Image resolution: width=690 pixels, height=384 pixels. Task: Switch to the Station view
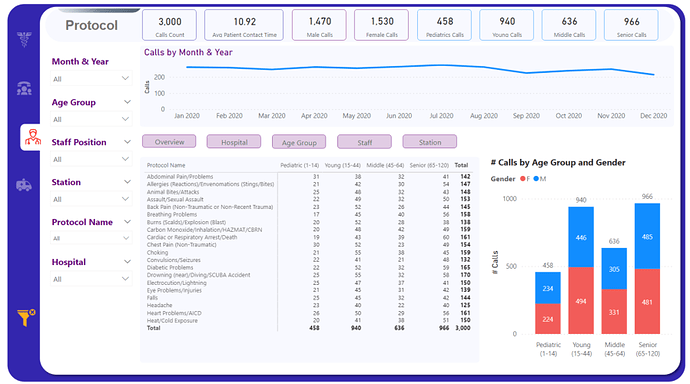(429, 142)
